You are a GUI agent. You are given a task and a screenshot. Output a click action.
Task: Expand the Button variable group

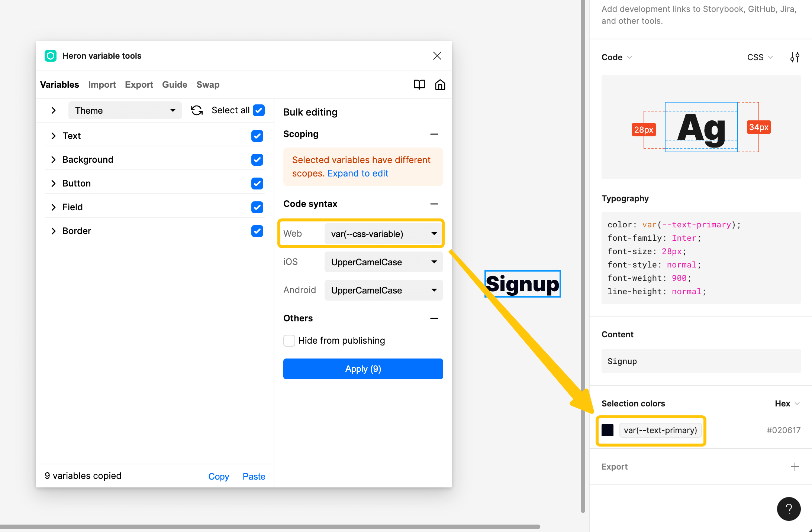(x=53, y=184)
